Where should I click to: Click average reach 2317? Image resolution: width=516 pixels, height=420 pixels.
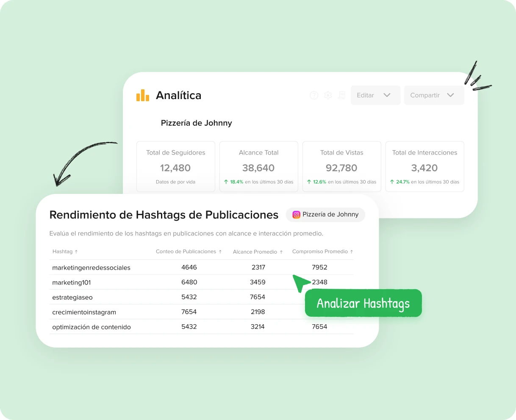coord(258,267)
